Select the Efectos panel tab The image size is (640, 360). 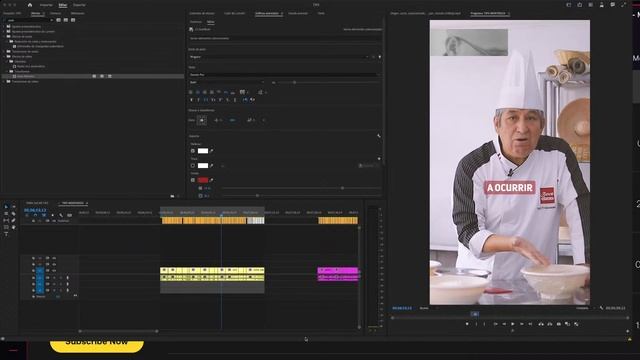click(36, 13)
